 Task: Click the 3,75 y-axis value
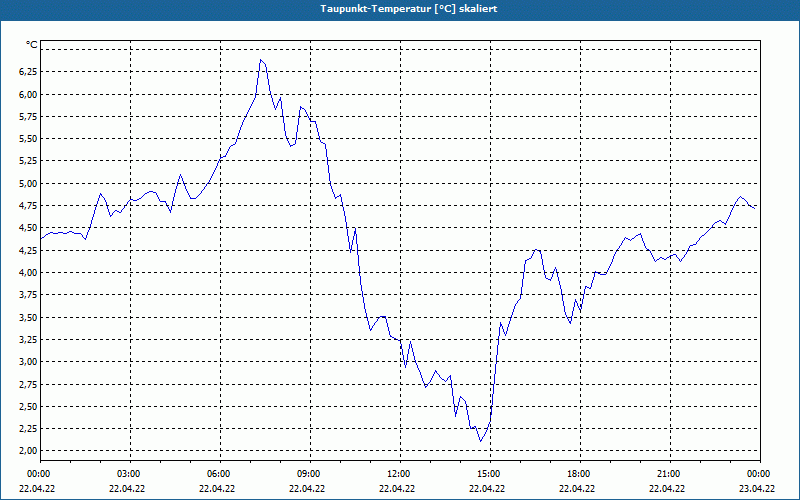tap(28, 294)
